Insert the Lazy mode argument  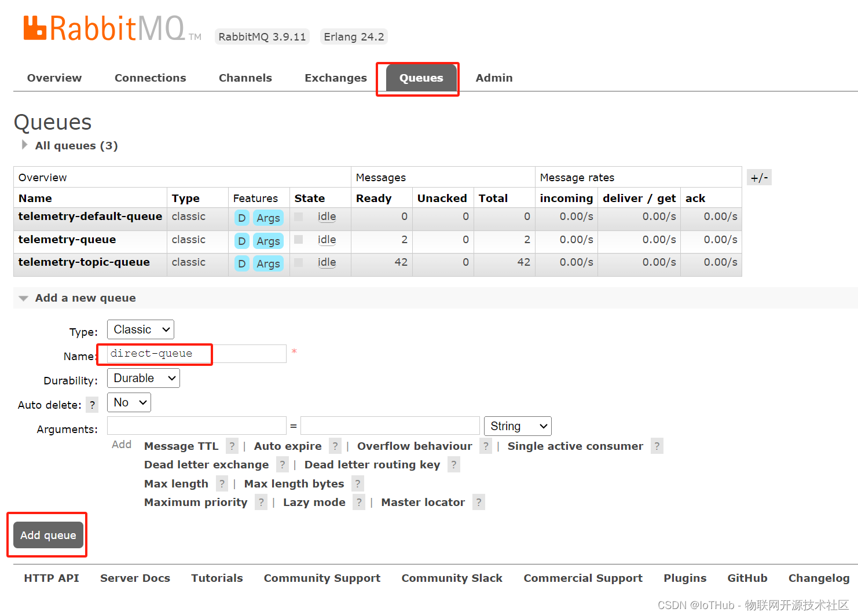click(314, 502)
